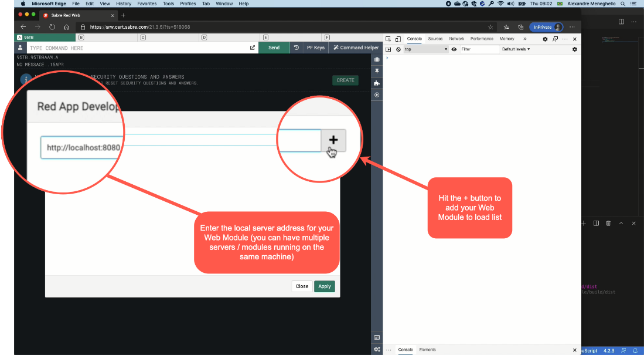This screenshot has height=355, width=644.
Task: Open Edge settings and more menu
Action: click(572, 27)
